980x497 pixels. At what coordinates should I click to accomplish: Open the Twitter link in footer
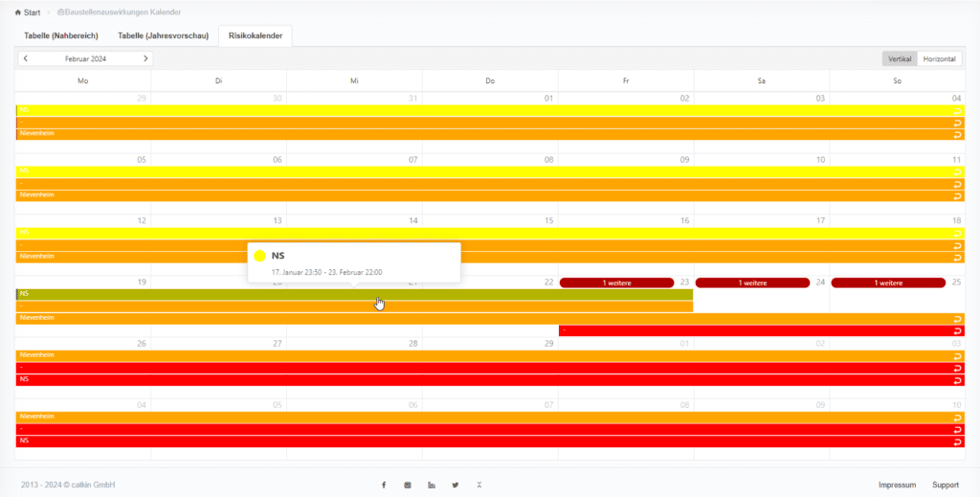tap(456, 486)
